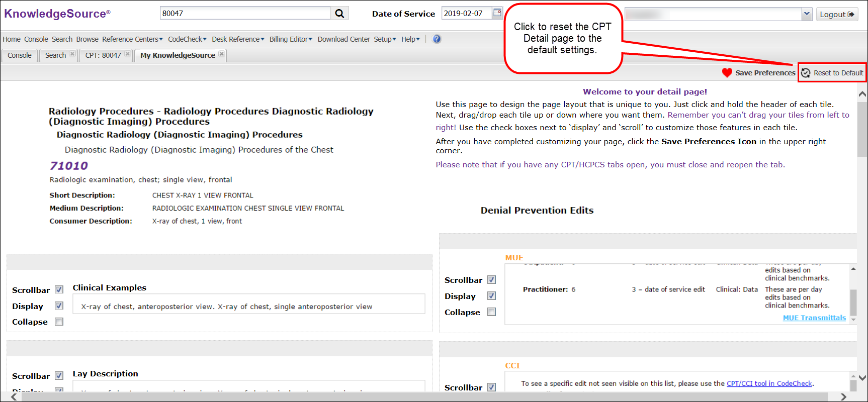Click the Save Preferences heart icon
This screenshot has height=402, width=868.
(727, 73)
